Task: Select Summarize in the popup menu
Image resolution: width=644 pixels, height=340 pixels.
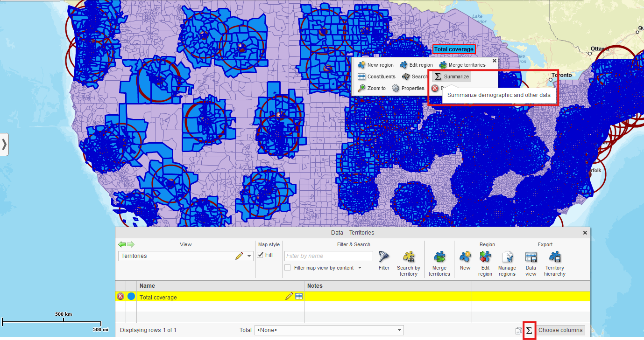Action: (x=451, y=76)
